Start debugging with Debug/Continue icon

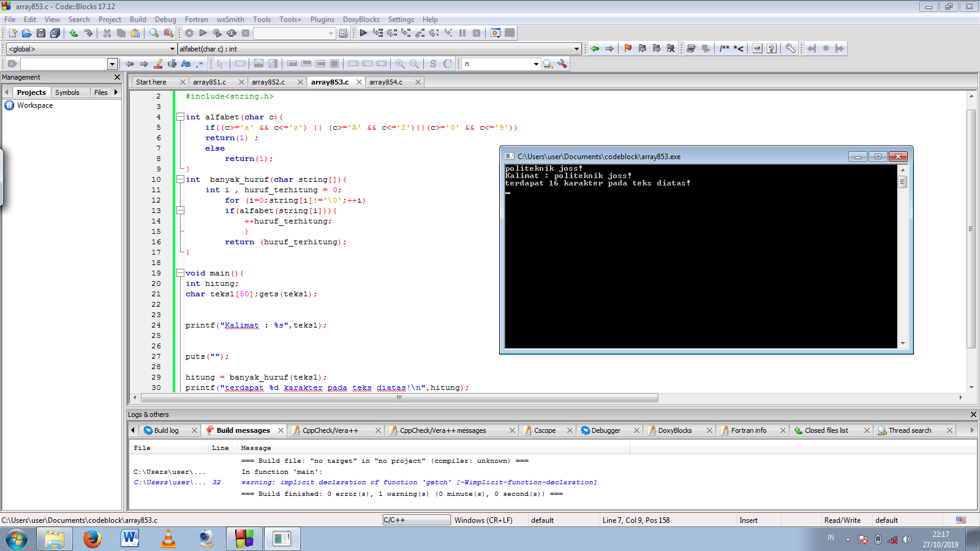pos(363,33)
